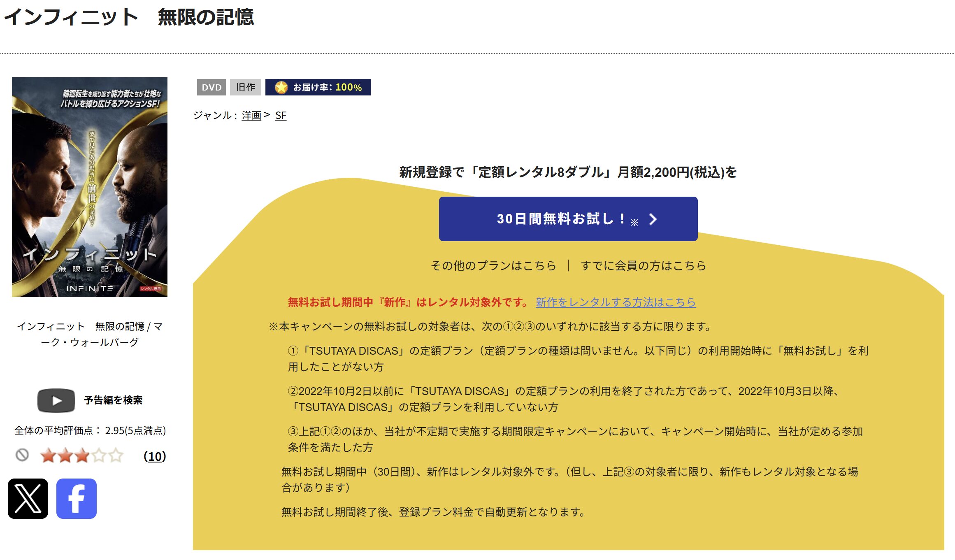
Task: Open 新作をレンタルする方法はこちら link
Action: tap(616, 302)
